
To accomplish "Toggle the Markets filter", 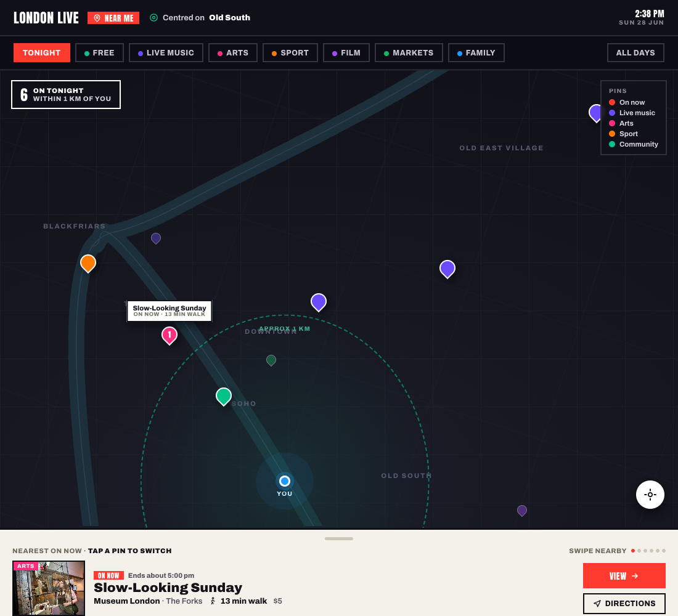I will click(409, 53).
